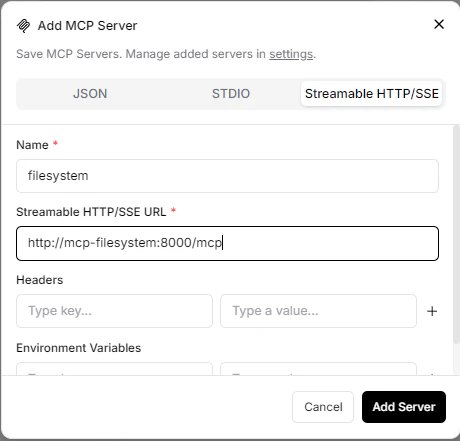Click the Headers Type key field
This screenshot has width=460, height=441.
click(114, 311)
